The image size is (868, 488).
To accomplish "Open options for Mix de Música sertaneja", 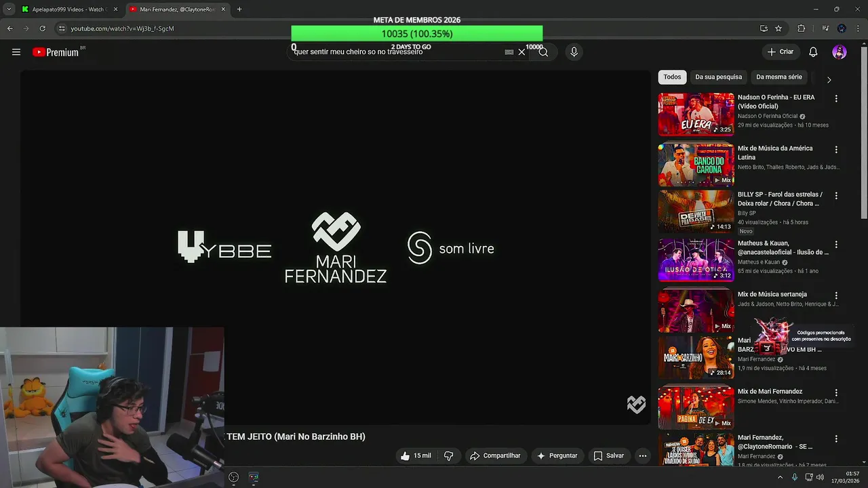I will 836,296.
